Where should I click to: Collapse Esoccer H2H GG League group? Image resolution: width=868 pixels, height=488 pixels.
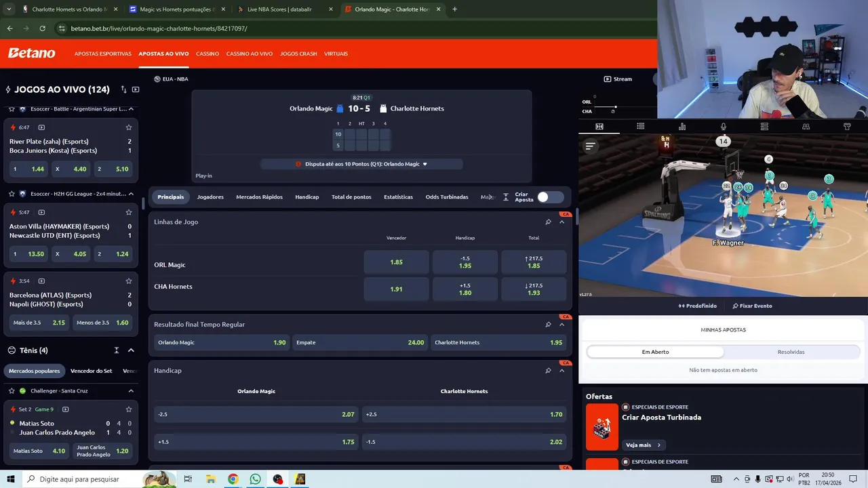[131, 194]
